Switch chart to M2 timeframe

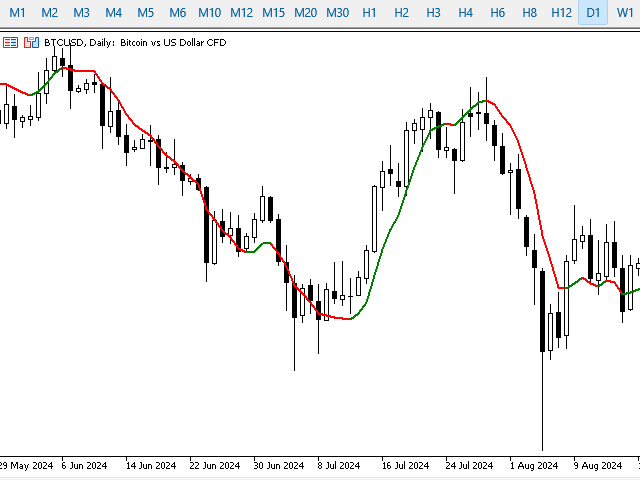click(x=49, y=13)
